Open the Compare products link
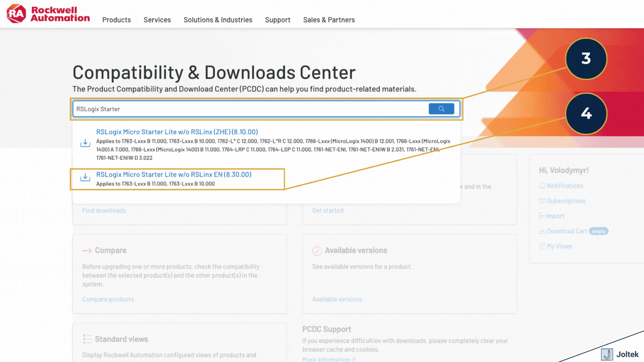Image resolution: width=644 pixels, height=362 pixels. [108, 299]
